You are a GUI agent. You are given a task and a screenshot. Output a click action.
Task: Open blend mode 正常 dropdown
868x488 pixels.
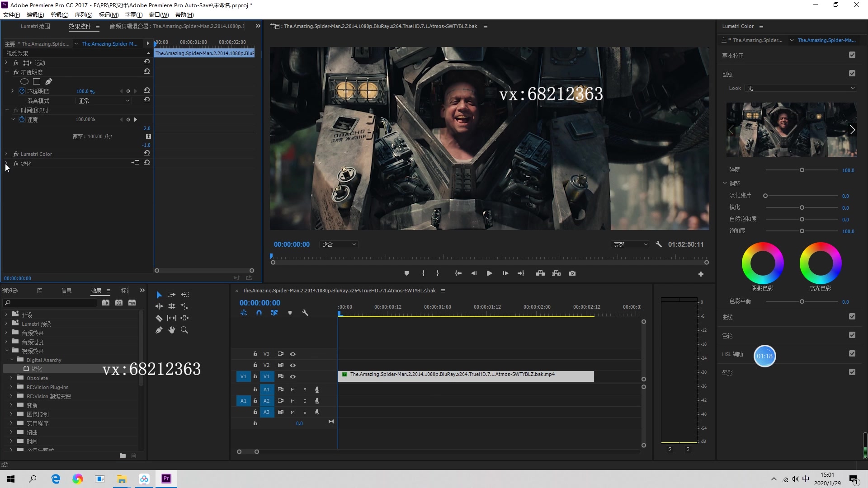(104, 101)
